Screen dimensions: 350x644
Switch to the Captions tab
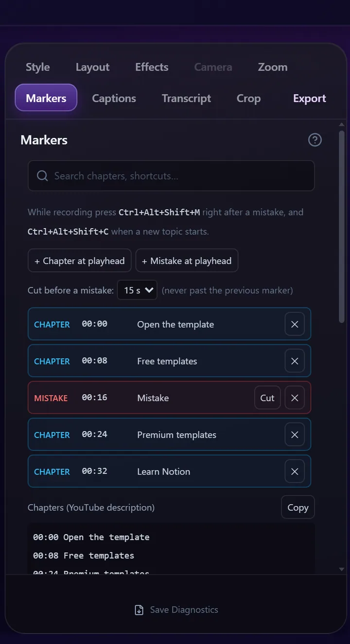114,98
